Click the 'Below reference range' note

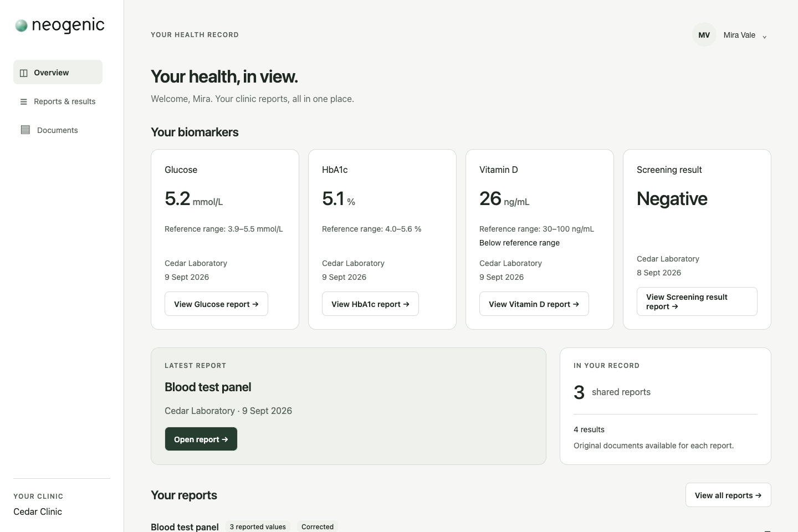(519, 243)
